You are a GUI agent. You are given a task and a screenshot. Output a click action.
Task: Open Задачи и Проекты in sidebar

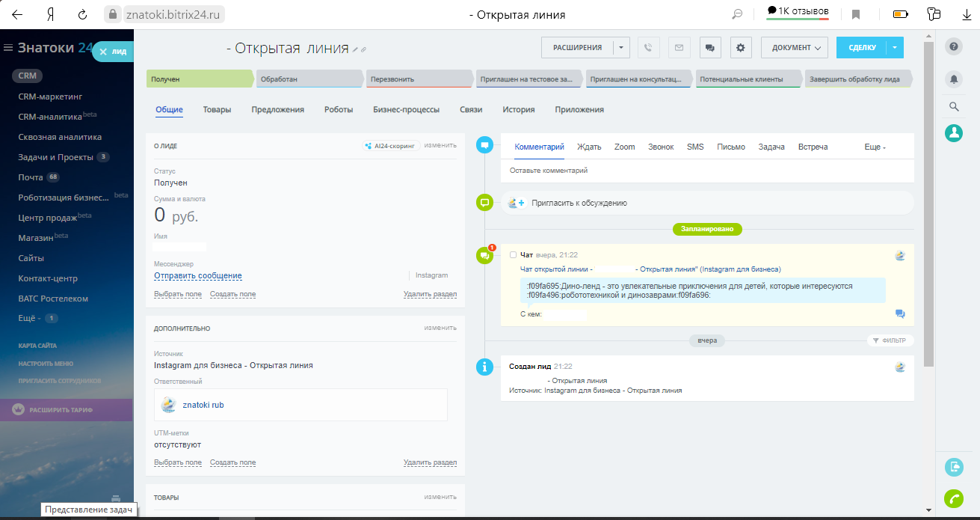pos(56,157)
